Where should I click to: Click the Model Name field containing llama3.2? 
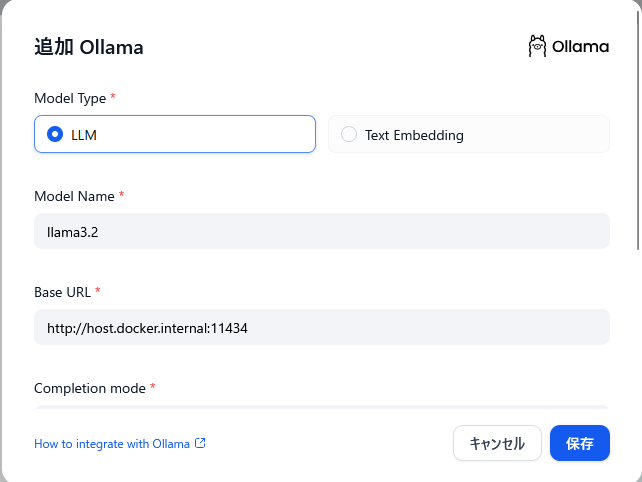pyautogui.click(x=321, y=231)
